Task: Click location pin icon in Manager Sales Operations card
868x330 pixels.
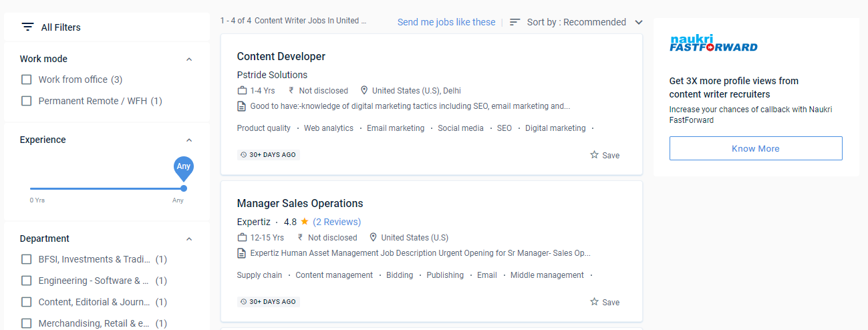Action: point(374,237)
